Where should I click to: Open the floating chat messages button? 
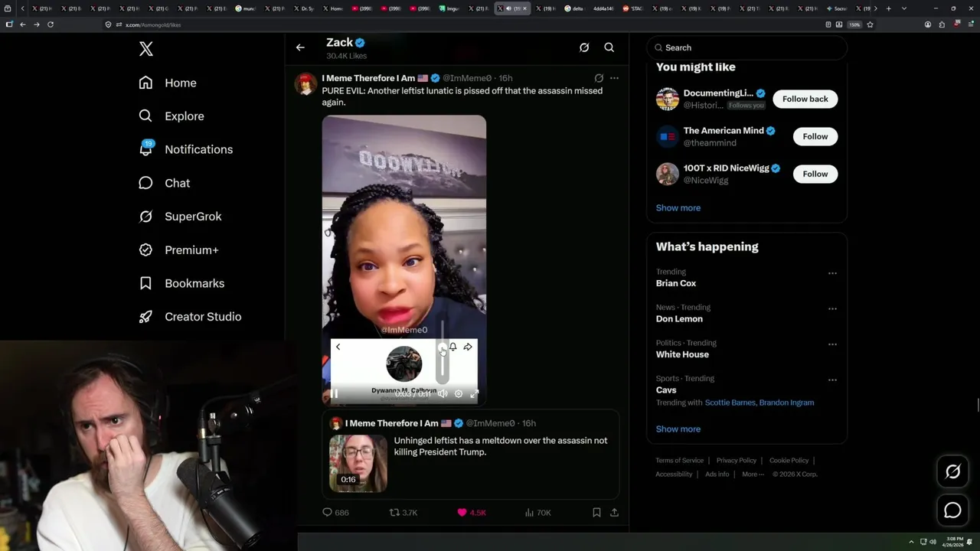pos(952,510)
